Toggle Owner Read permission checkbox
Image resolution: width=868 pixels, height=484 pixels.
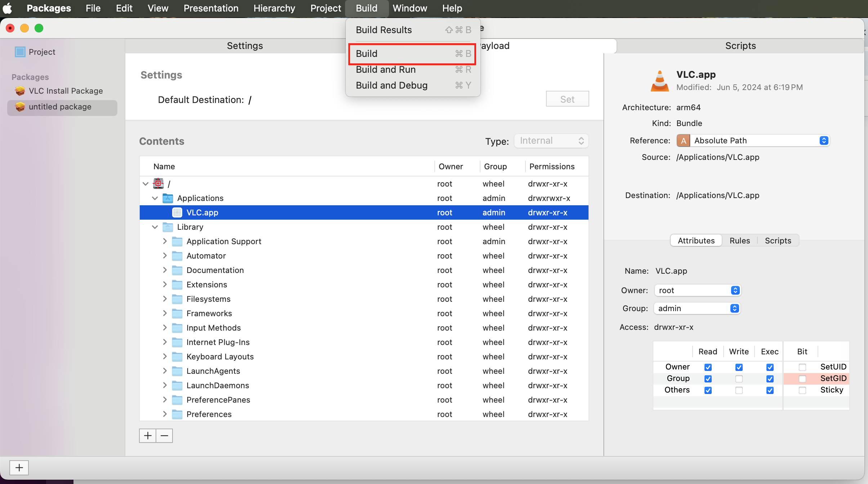[708, 367]
